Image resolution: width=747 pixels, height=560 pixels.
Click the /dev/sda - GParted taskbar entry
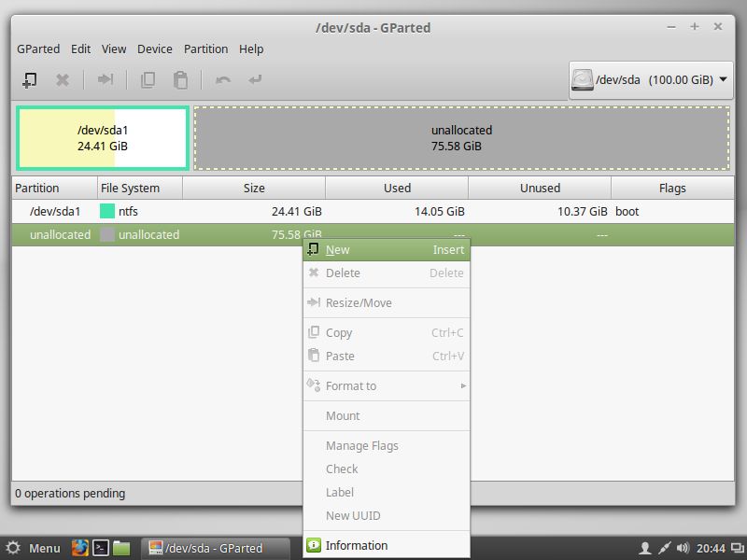pos(216,548)
